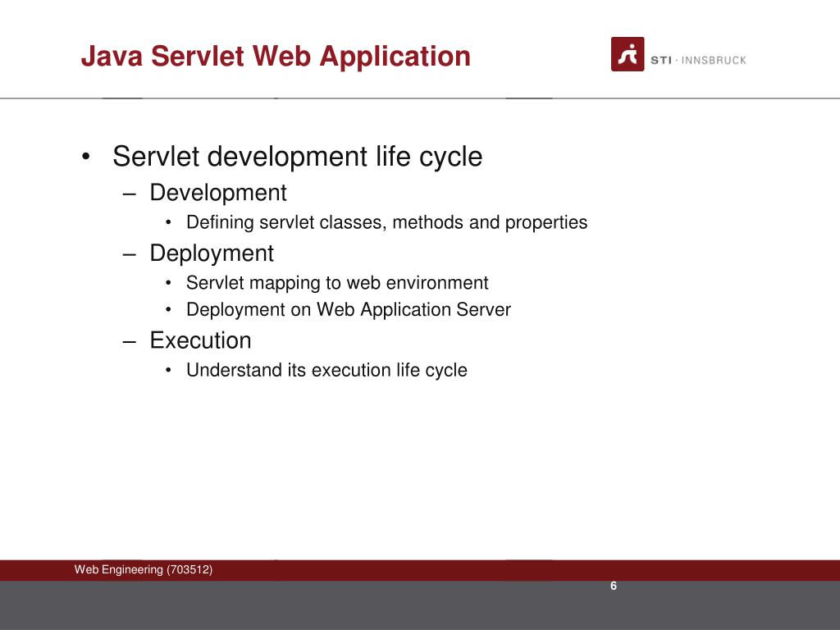
Task: Click 'Deployment on Web Application Server' line
Action: click(348, 309)
